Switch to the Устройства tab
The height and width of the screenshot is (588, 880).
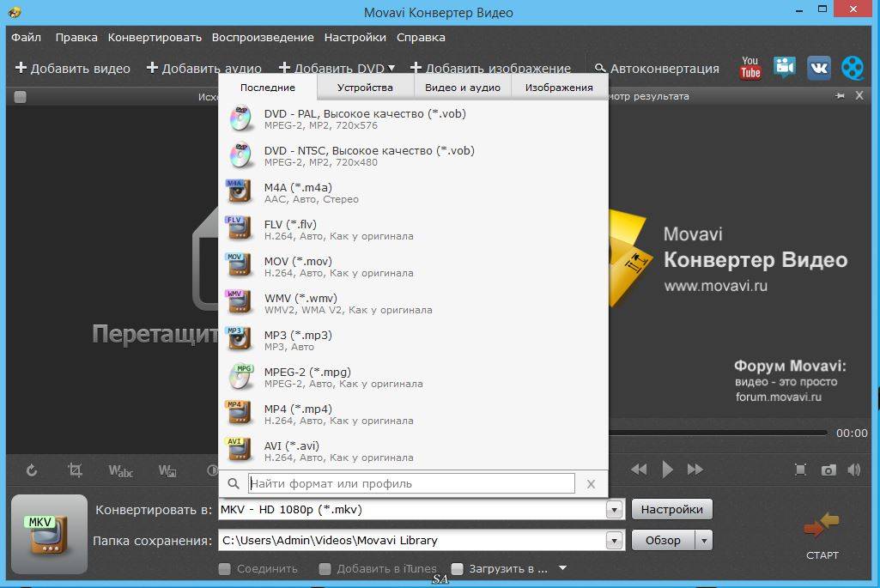point(366,88)
